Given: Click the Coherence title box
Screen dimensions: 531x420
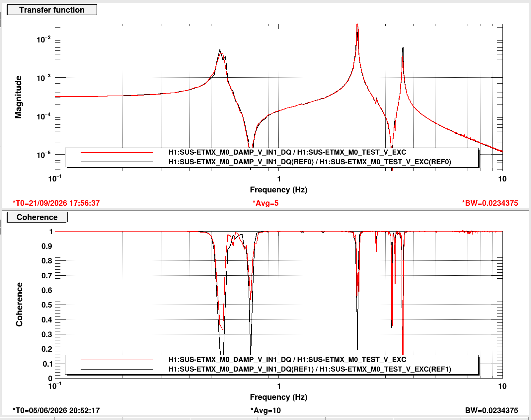Looking at the screenshot, I should coord(37,217).
